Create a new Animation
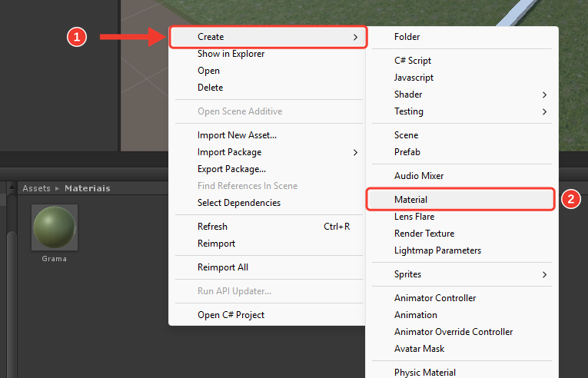The width and height of the screenshot is (588, 378). click(462, 315)
